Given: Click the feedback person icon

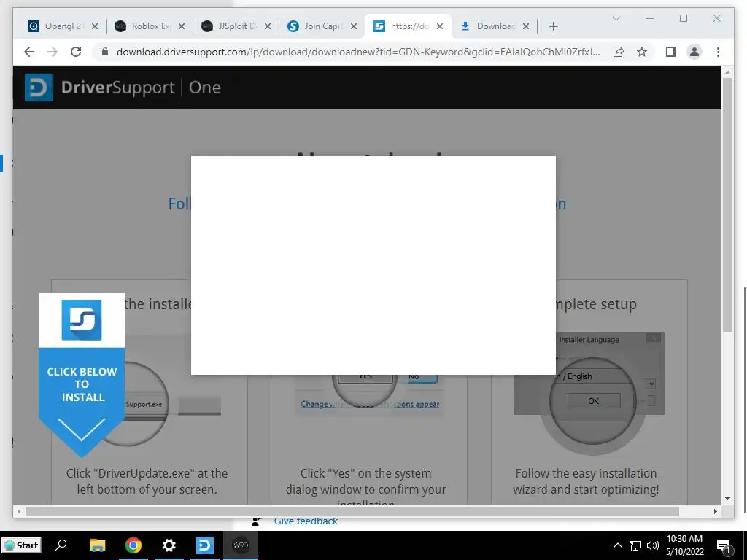Looking at the screenshot, I should (256, 522).
